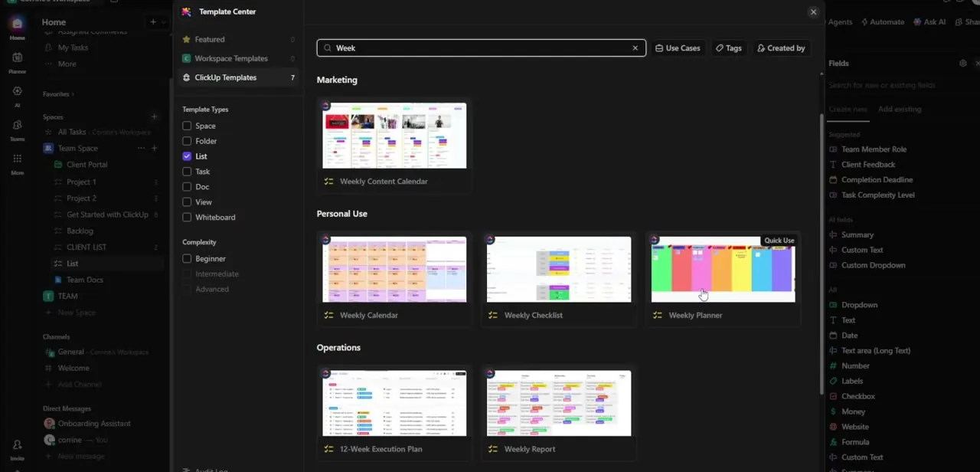Open Weekly Content Calendar thumbnail
The height and width of the screenshot is (472, 980).
(x=394, y=136)
